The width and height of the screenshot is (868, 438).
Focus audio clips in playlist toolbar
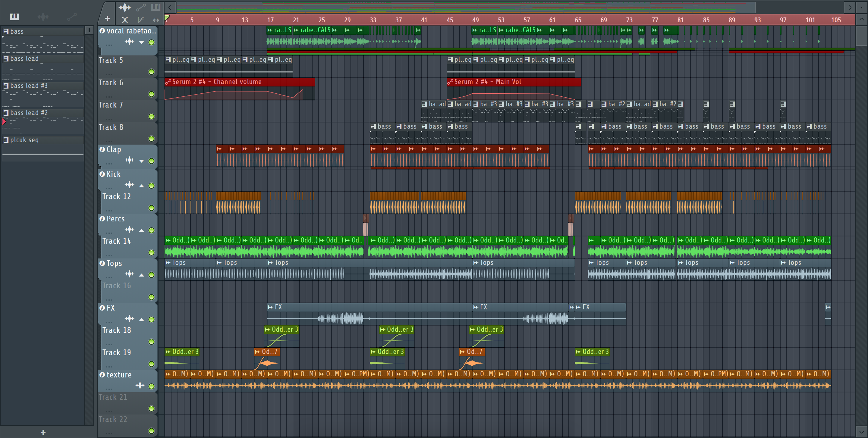(x=125, y=7)
